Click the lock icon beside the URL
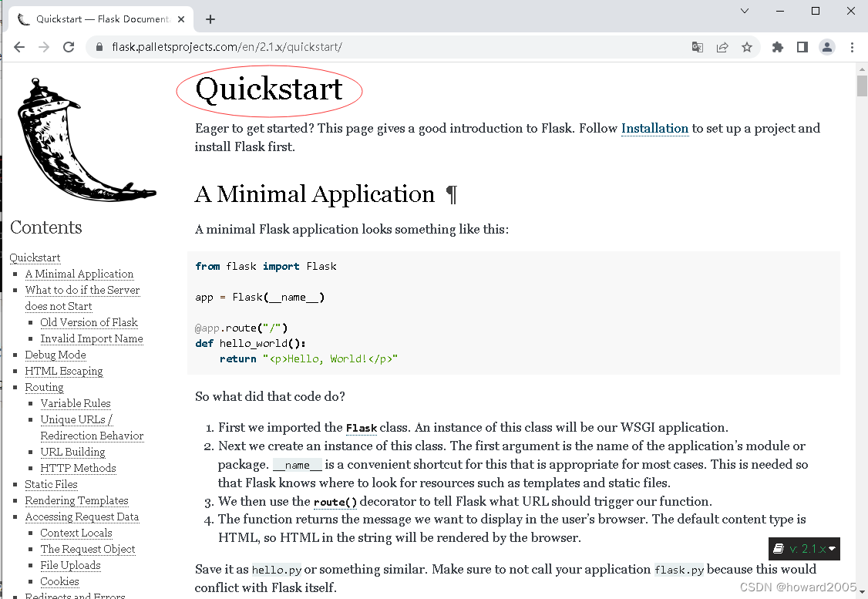This screenshot has width=868, height=599. [99, 47]
